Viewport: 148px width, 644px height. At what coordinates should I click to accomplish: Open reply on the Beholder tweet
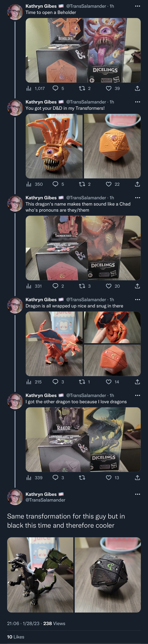(x=55, y=88)
